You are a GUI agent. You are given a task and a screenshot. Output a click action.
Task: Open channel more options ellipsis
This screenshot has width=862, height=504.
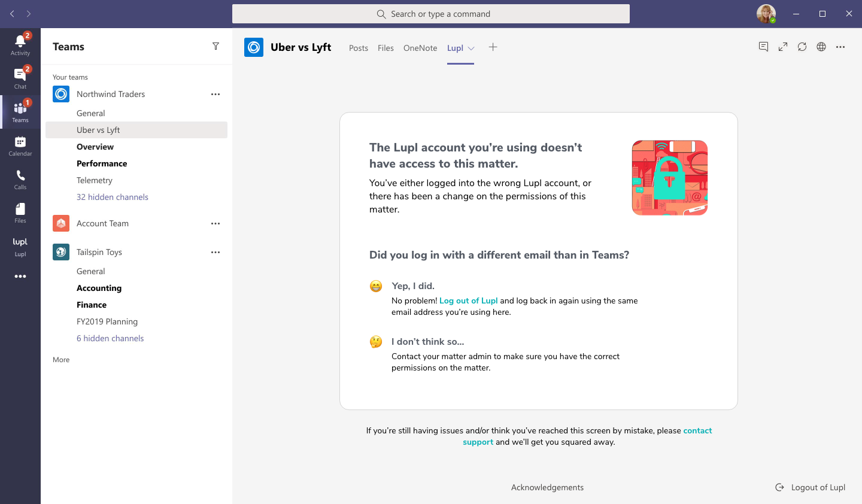pyautogui.click(x=840, y=47)
